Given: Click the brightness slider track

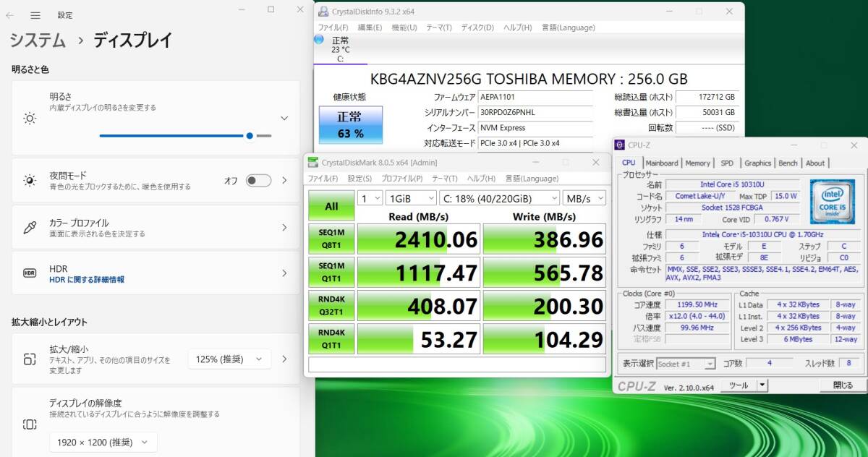Looking at the screenshot, I should (185, 135).
